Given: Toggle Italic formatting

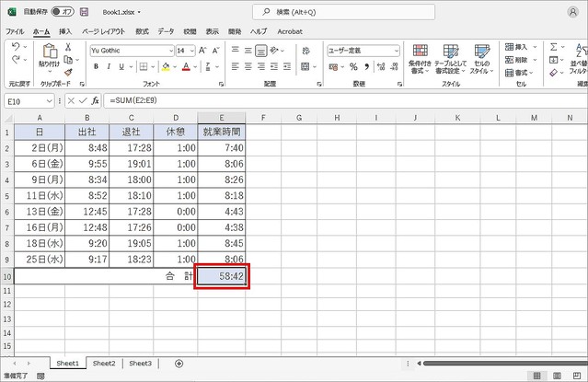Looking at the screenshot, I should coord(108,66).
